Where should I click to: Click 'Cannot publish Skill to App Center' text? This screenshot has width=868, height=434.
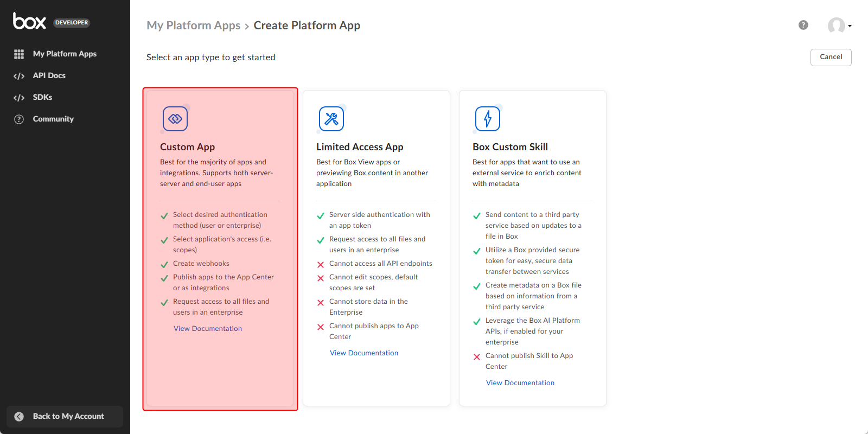pyautogui.click(x=529, y=361)
